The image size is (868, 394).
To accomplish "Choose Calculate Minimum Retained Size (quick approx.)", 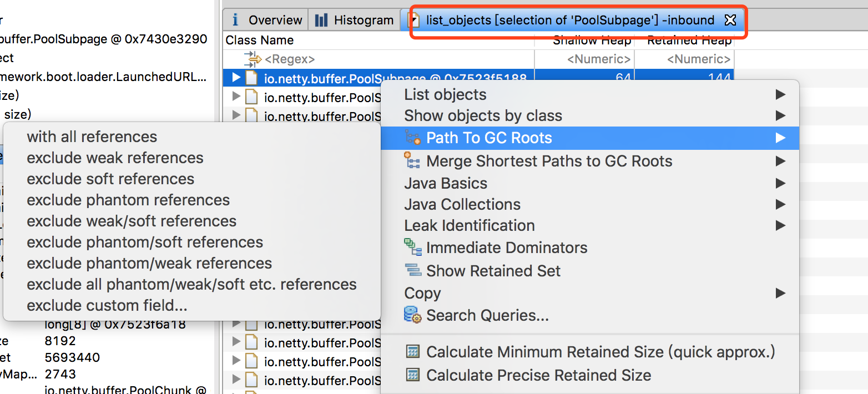I will [590, 352].
